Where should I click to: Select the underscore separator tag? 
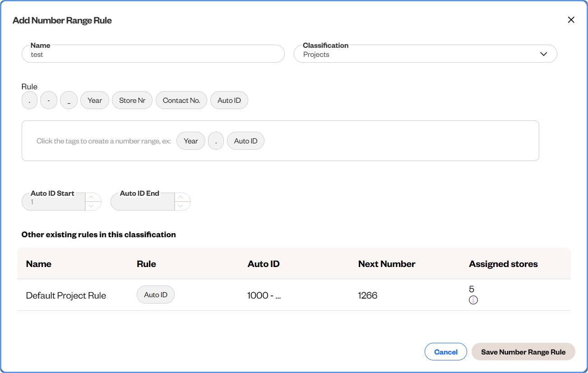click(69, 100)
